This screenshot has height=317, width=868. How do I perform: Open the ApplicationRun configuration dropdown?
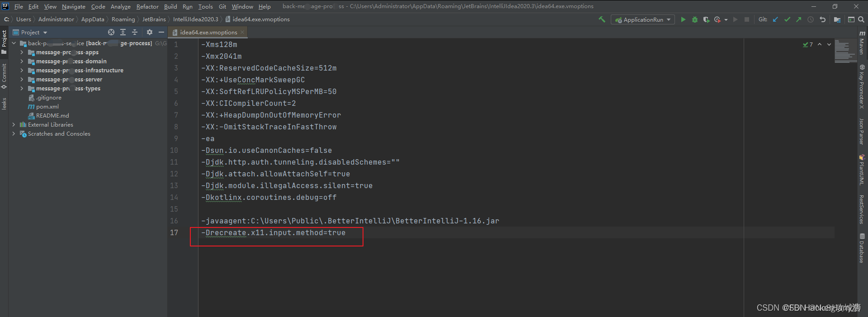tap(642, 19)
